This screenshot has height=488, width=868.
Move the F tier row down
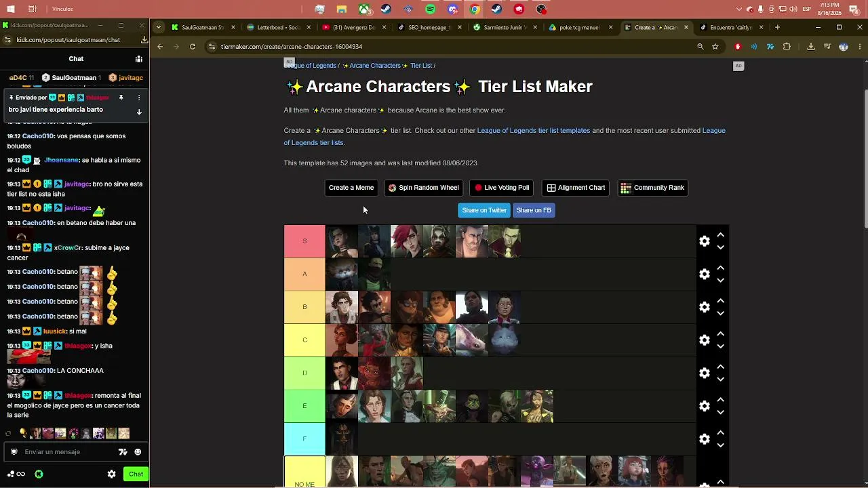tap(721, 445)
